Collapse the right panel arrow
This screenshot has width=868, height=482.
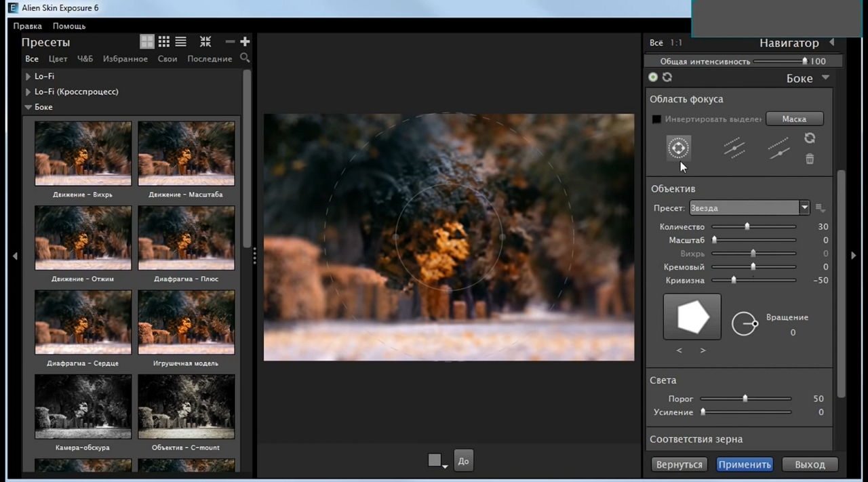click(x=854, y=256)
